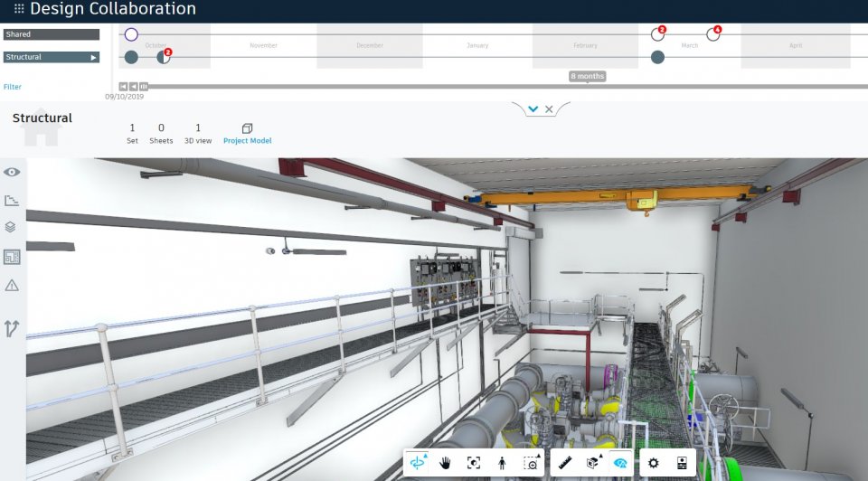Collapse the panel with the blue chevron
This screenshot has height=481, width=868.
pos(533,109)
